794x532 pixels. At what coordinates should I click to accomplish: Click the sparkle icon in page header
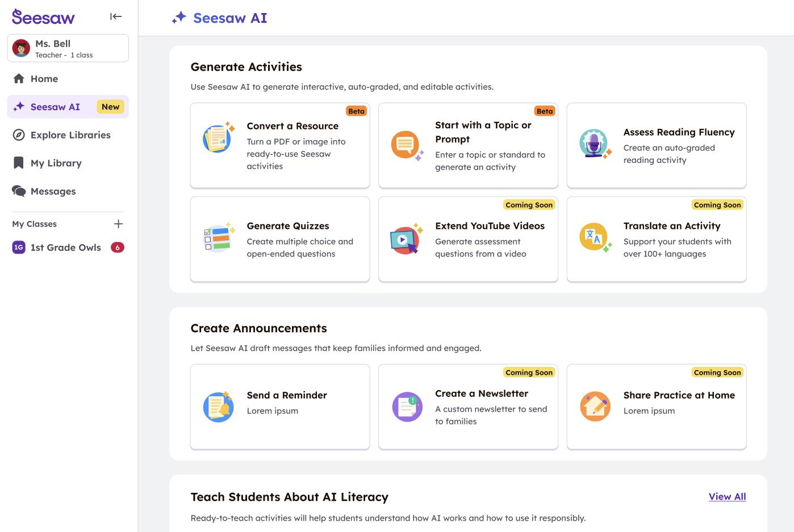tap(179, 18)
